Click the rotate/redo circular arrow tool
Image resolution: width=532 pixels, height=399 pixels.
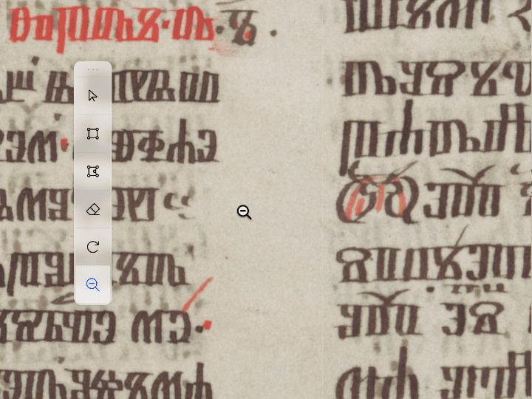tap(92, 247)
